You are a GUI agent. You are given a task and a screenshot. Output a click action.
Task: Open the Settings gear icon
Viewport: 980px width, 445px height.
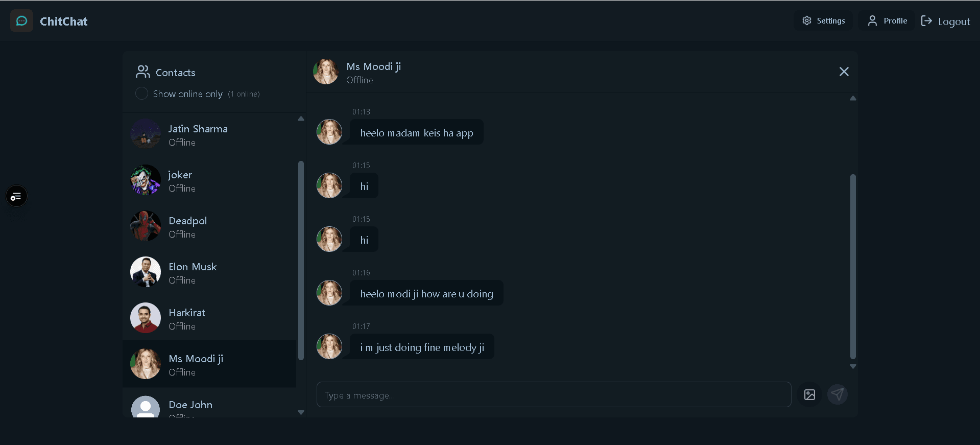(807, 20)
